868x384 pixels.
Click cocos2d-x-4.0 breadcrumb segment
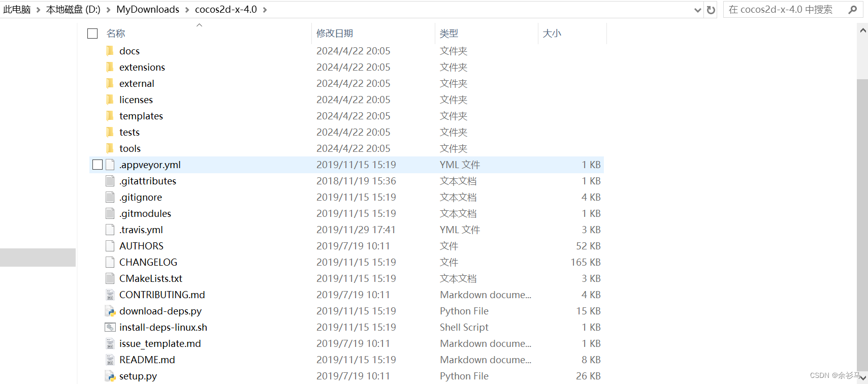pos(226,10)
